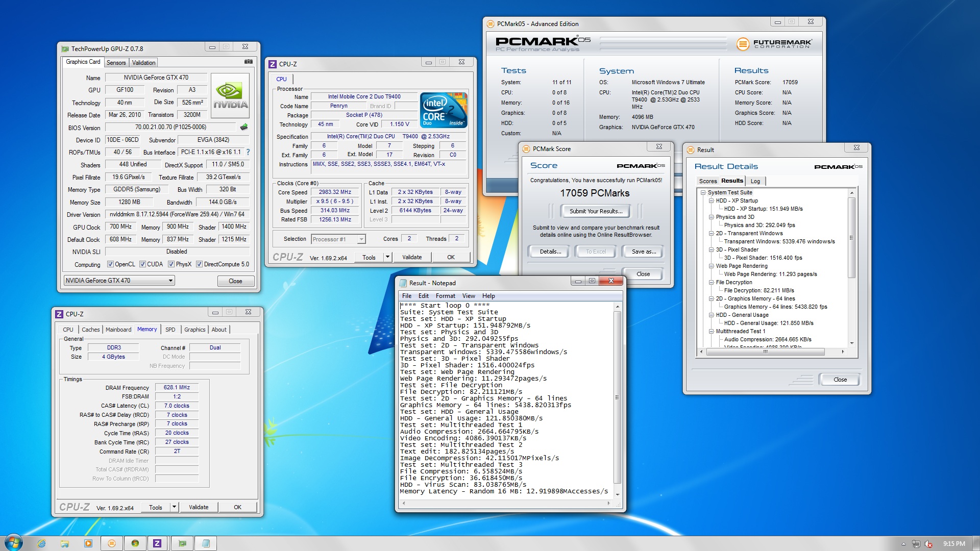Image resolution: width=980 pixels, height=551 pixels.
Task: Click the NVIDIA logo in GPU-Z
Action: click(230, 96)
